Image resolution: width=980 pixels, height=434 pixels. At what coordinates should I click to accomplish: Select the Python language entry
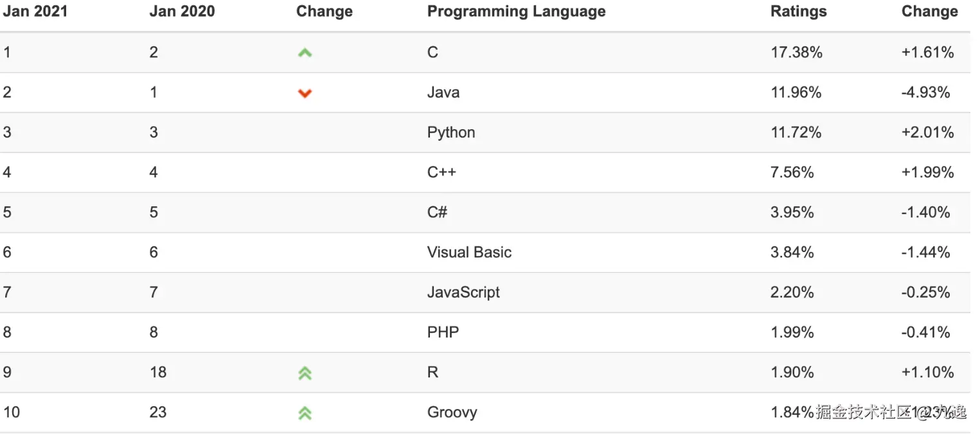tap(451, 132)
